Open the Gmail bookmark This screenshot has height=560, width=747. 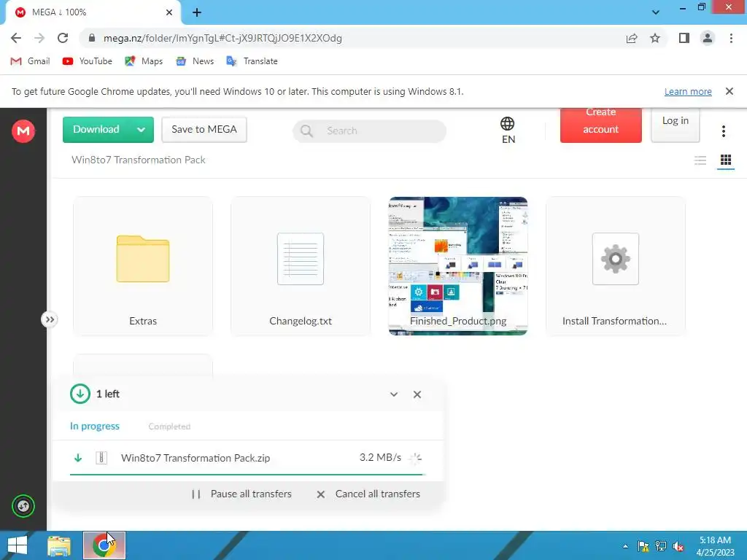click(30, 61)
